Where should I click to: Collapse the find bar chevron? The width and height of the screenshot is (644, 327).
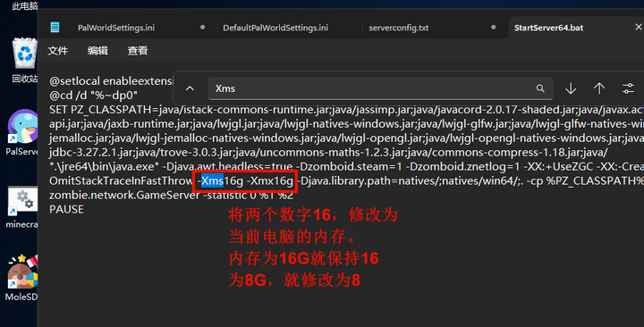click(x=190, y=88)
